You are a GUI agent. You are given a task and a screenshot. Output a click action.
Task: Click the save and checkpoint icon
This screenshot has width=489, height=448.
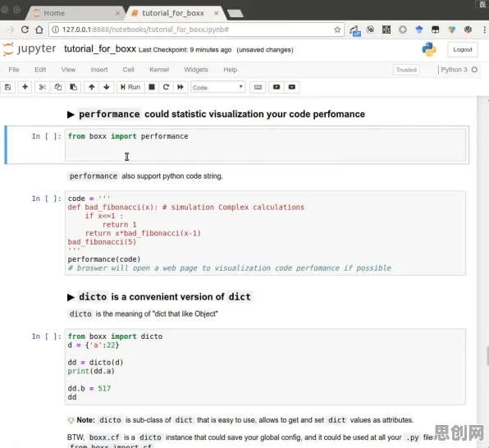(x=8, y=87)
